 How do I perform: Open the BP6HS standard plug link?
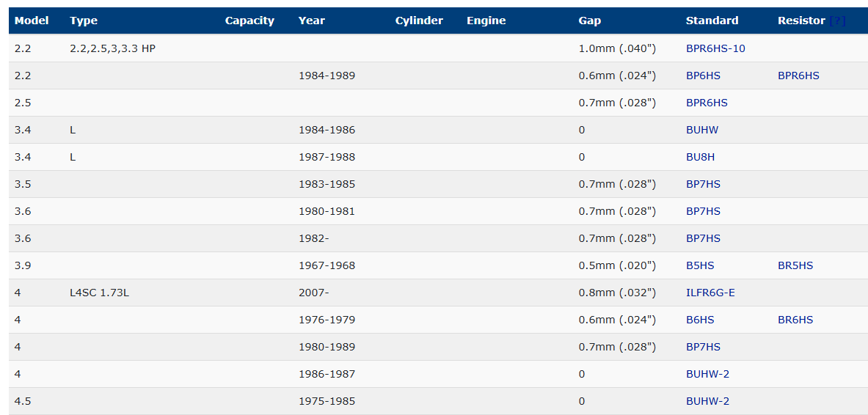[702, 76]
